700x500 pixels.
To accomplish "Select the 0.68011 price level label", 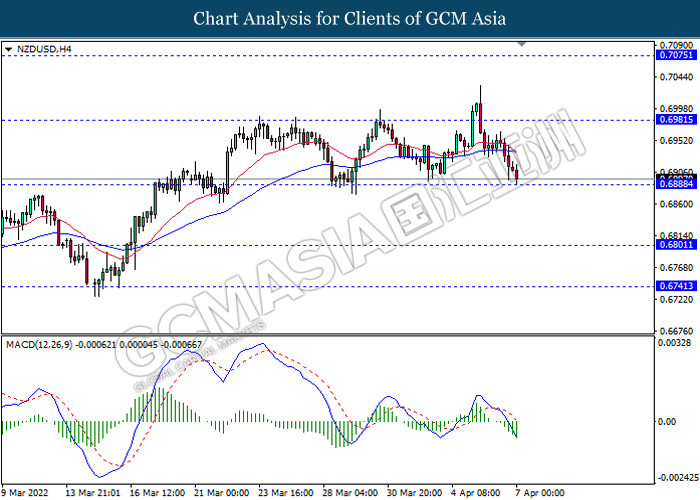I will 676,245.
